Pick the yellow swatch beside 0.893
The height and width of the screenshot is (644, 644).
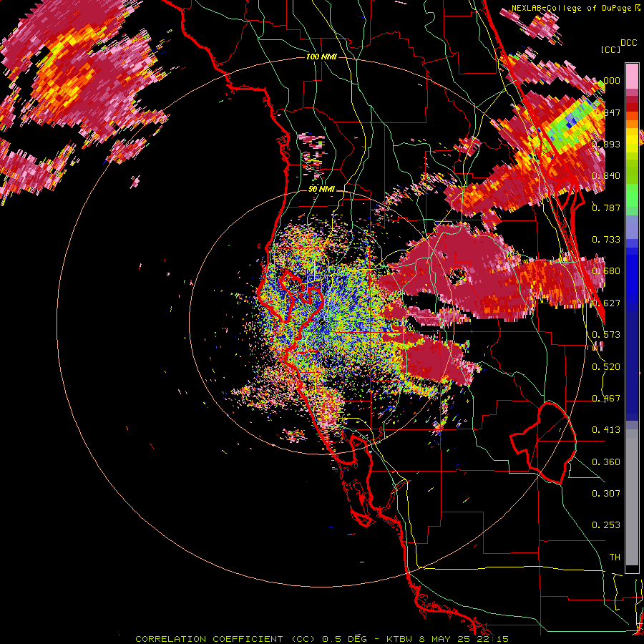632,141
